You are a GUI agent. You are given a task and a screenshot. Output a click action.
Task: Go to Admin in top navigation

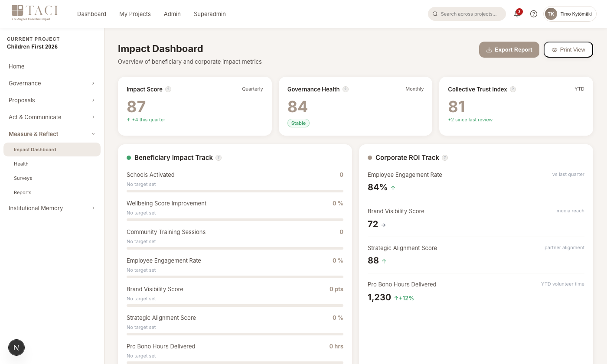point(172,14)
